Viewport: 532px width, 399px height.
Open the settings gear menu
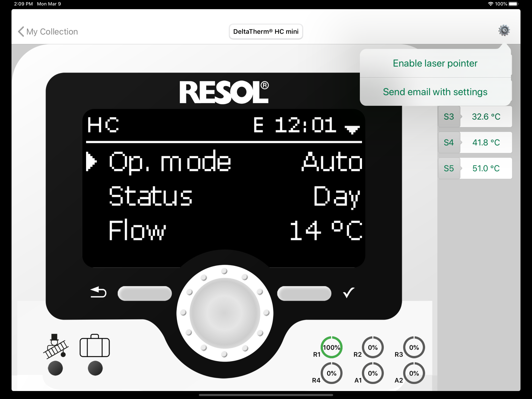click(504, 31)
